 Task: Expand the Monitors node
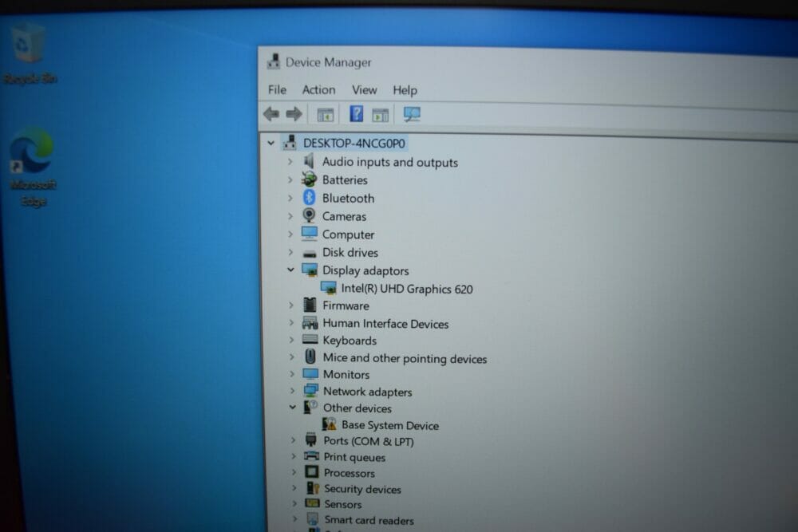pyautogui.click(x=292, y=374)
